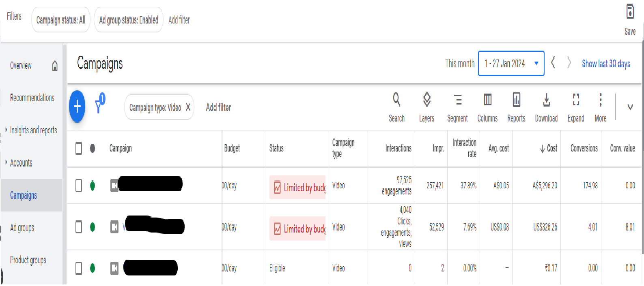644x286 pixels.
Task: Select all campaigns with header checkbox
Action: tap(79, 148)
